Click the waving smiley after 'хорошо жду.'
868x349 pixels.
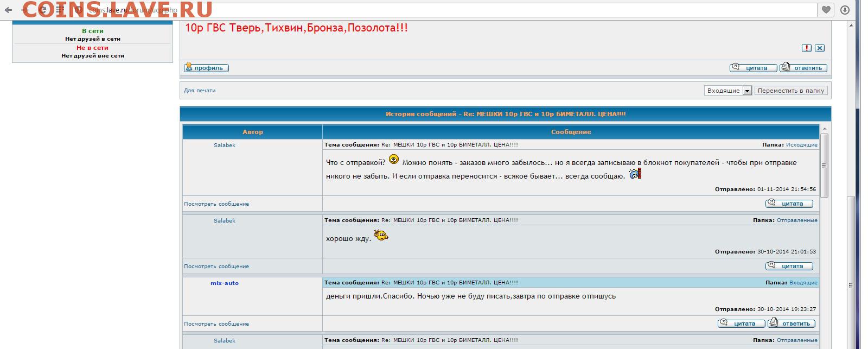pos(381,235)
